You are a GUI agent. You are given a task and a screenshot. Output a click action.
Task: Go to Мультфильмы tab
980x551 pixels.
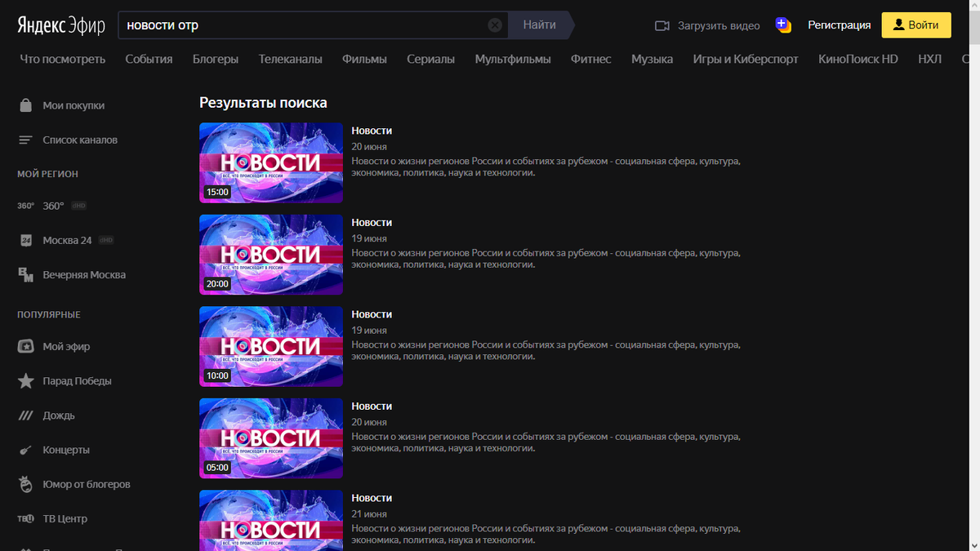tap(513, 59)
